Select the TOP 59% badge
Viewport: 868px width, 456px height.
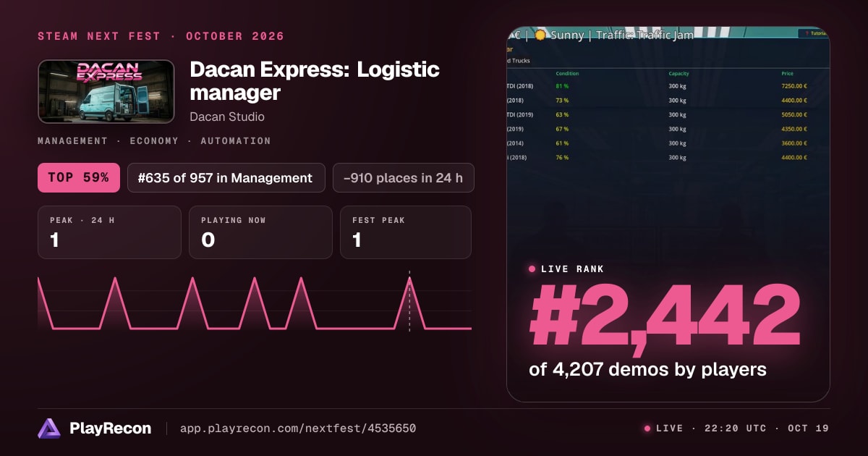coord(79,177)
